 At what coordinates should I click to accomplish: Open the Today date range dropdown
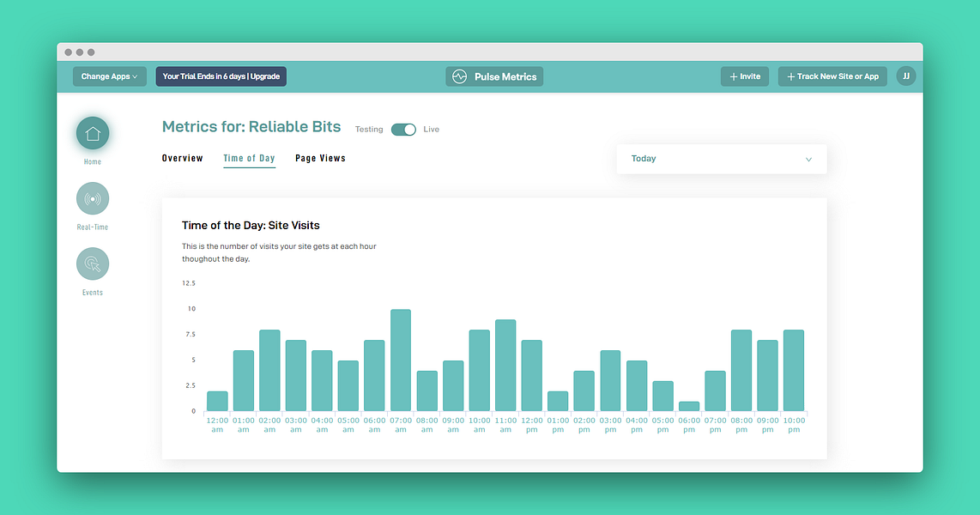coord(721,159)
